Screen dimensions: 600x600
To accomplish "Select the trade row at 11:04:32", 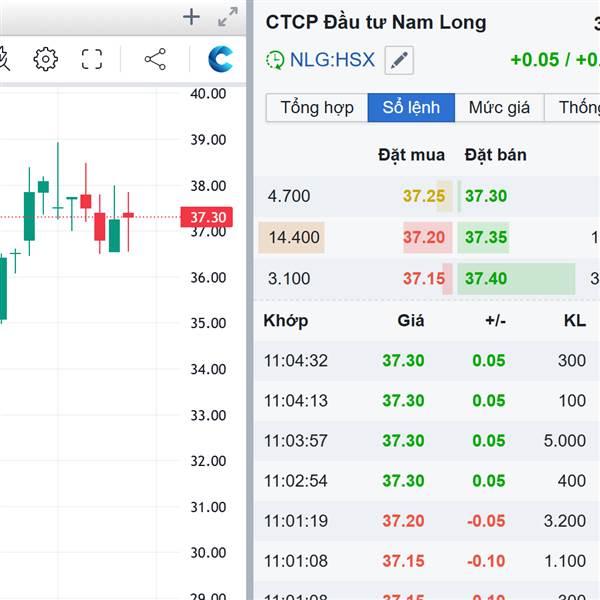I will (x=427, y=360).
